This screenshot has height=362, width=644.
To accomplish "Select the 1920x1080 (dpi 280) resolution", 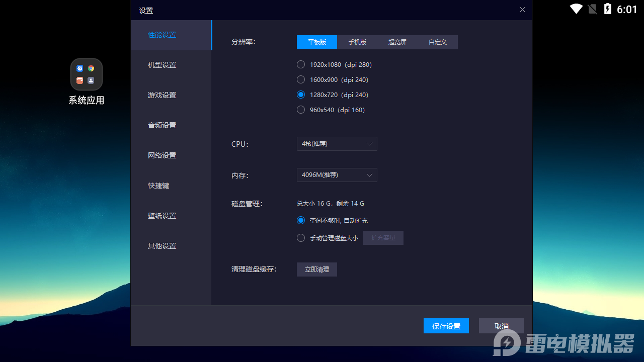I will click(334, 64).
